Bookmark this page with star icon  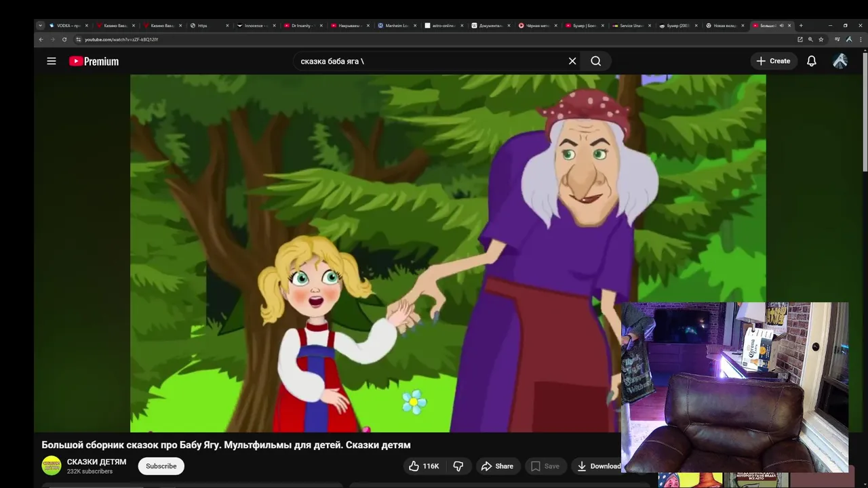coord(821,39)
